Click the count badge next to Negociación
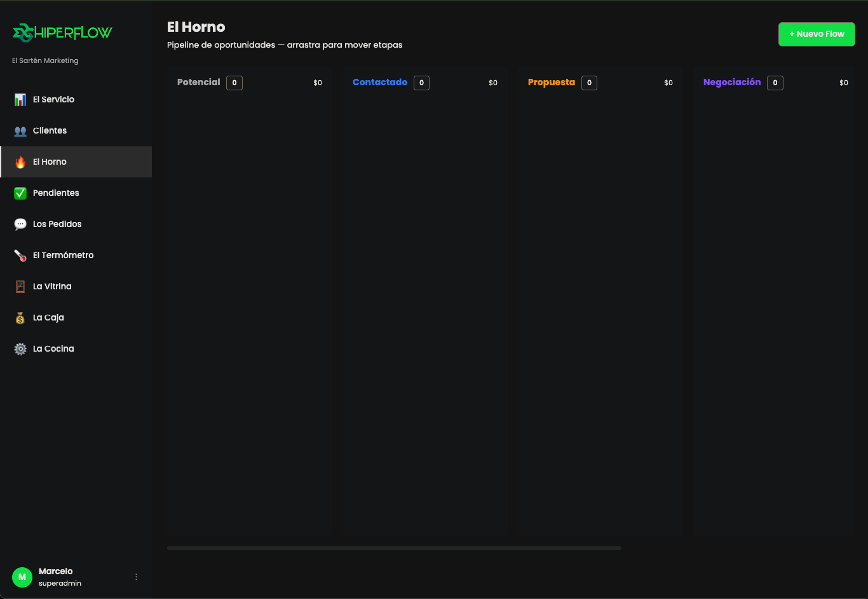The height and width of the screenshot is (599, 868). pos(775,83)
